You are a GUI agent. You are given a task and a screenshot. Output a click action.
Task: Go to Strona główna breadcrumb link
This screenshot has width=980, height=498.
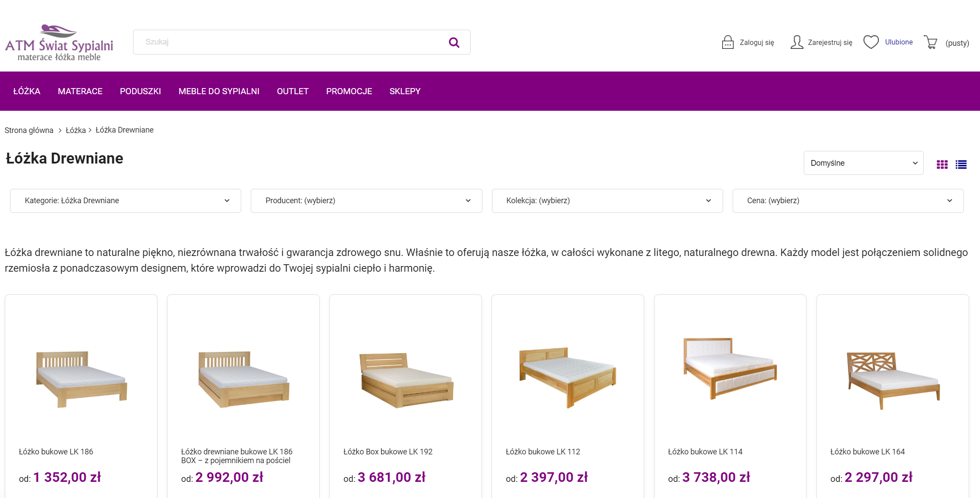coord(29,130)
